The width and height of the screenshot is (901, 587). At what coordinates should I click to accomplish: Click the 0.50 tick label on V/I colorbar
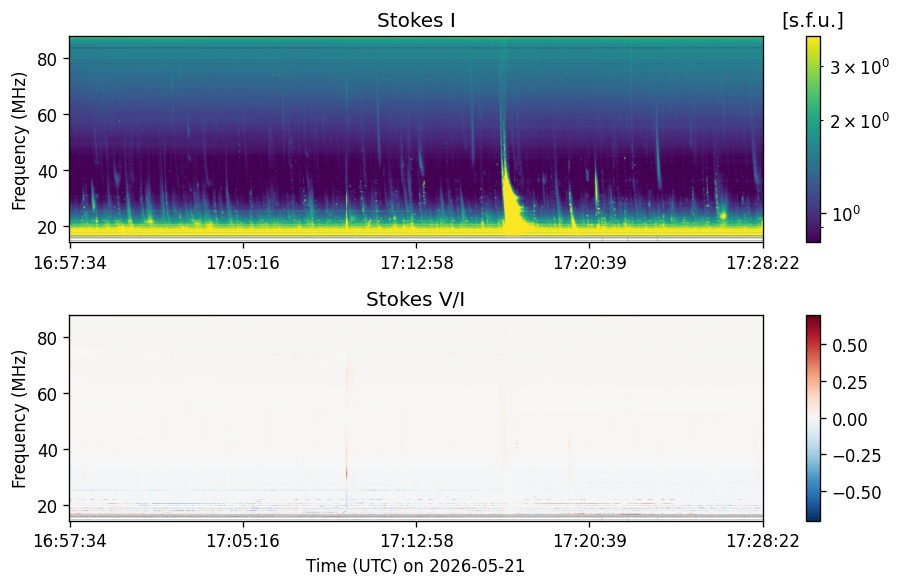[x=849, y=346]
